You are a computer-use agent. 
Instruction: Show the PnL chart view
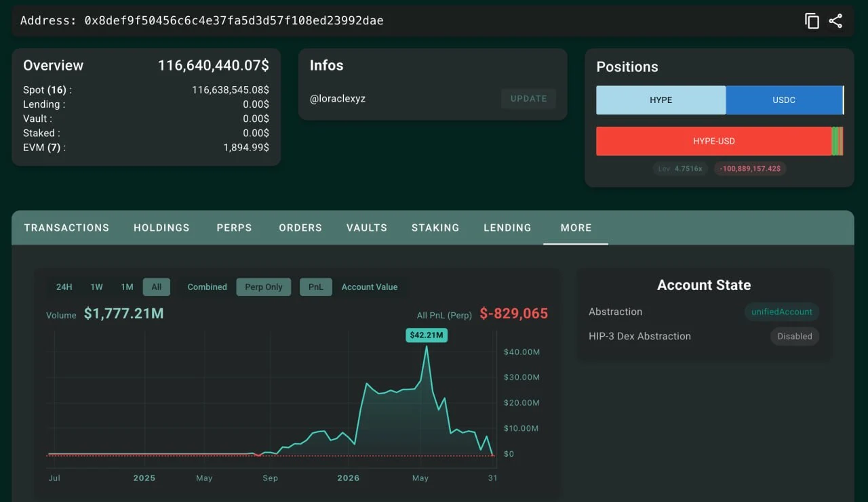tap(315, 287)
